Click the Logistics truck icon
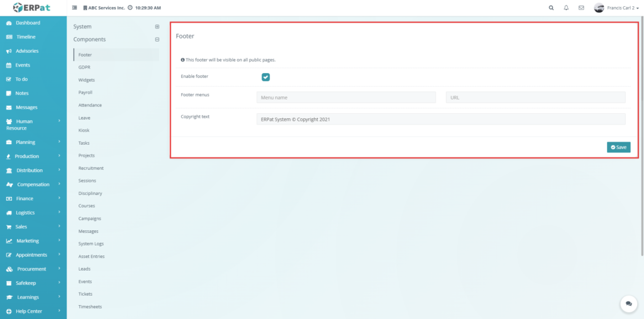Image resolution: width=644 pixels, height=319 pixels. coord(9,213)
